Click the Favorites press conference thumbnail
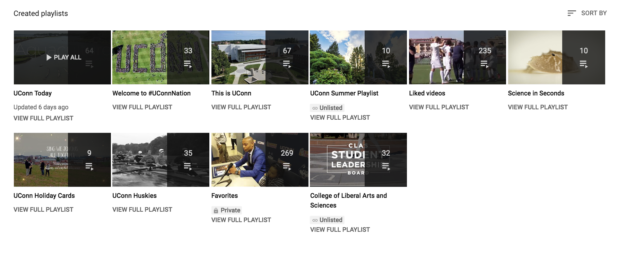Image resolution: width=644 pixels, height=256 pixels. point(260,160)
